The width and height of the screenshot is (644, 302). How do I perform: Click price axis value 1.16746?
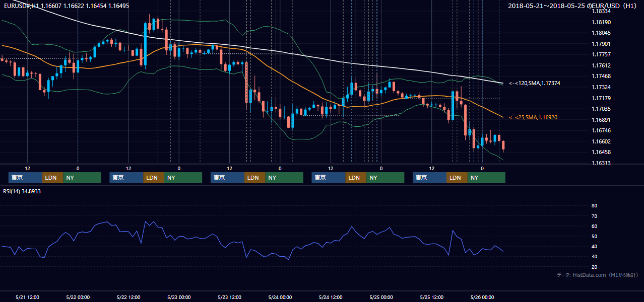(601, 130)
